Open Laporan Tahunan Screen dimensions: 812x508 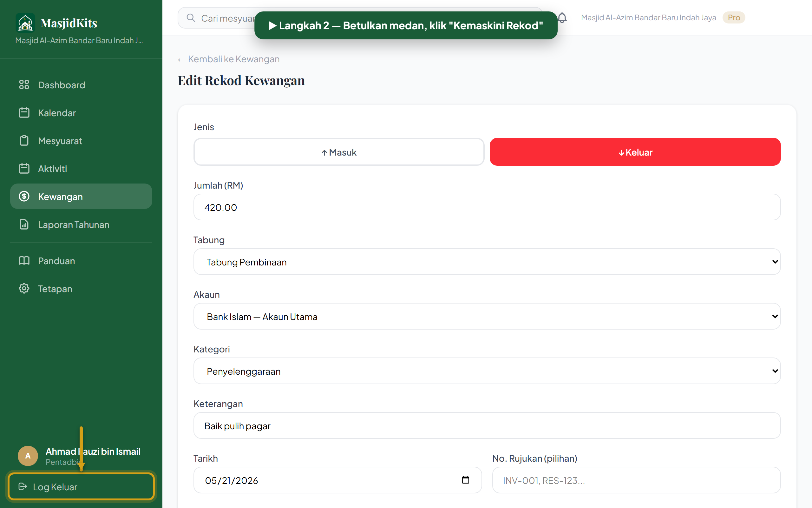(81, 224)
